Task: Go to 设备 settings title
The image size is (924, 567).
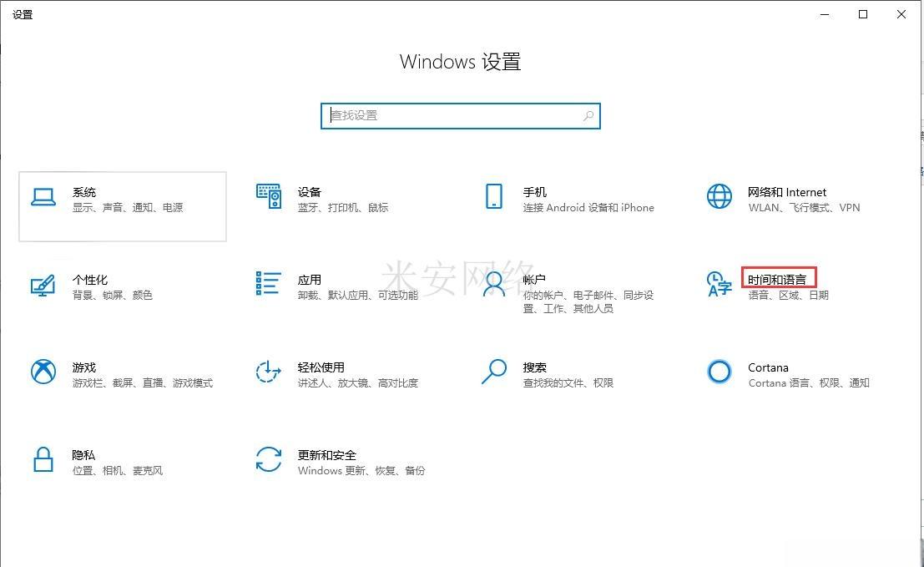Action: click(x=310, y=192)
